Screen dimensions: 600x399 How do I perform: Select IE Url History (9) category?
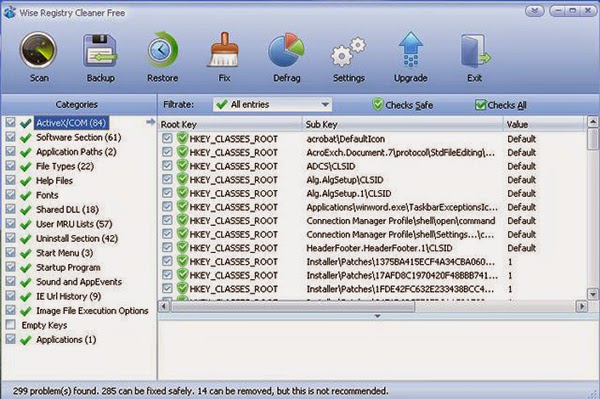pos(68,296)
